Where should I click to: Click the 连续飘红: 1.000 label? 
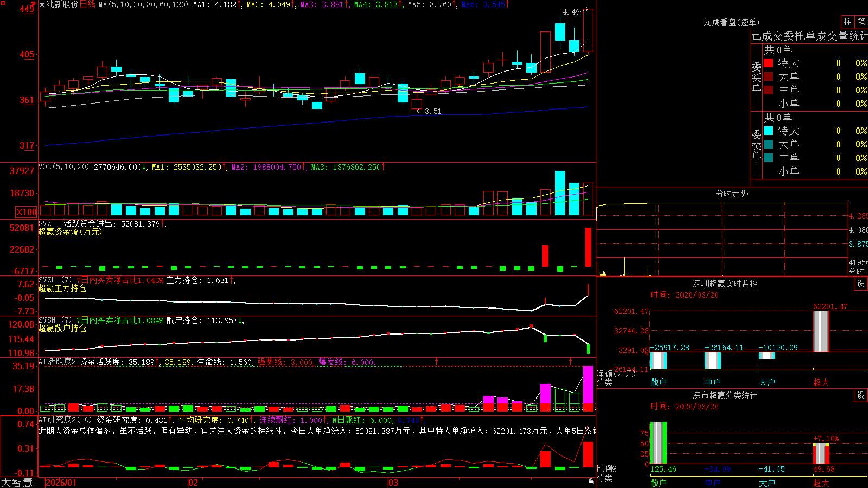pos(290,420)
